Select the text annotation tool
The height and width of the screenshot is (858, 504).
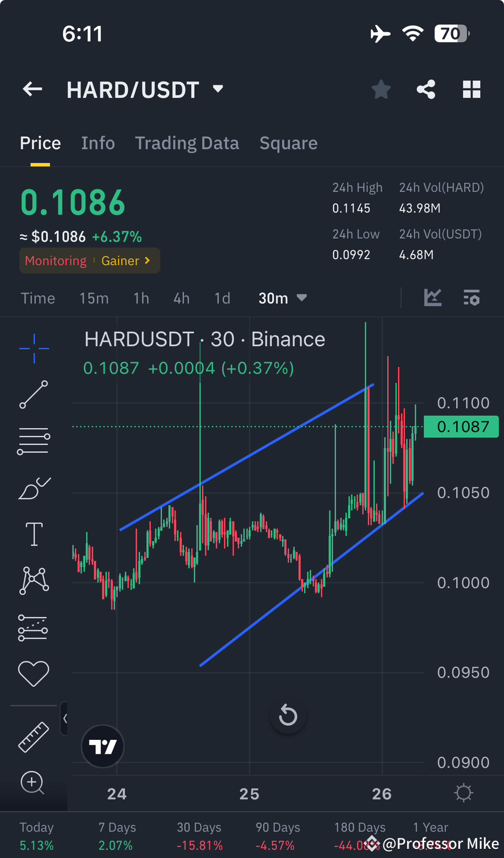tap(33, 534)
